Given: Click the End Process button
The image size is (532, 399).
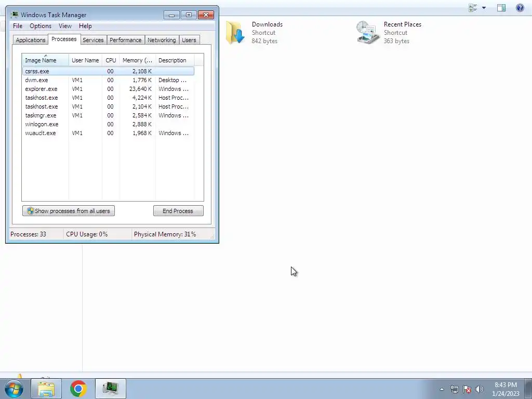Looking at the screenshot, I should click(x=178, y=211).
